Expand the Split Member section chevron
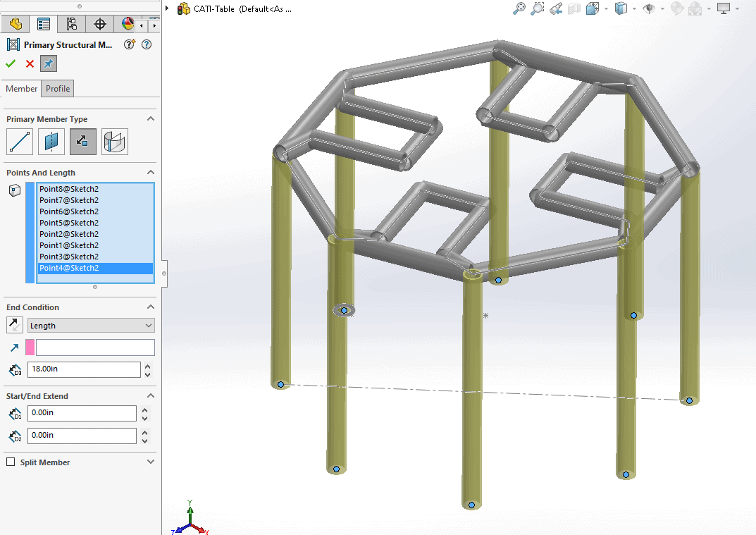The width and height of the screenshot is (756, 535). point(151,462)
